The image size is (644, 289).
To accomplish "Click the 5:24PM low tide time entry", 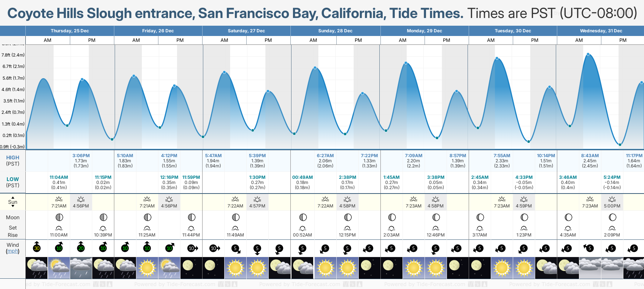I will point(612,177).
